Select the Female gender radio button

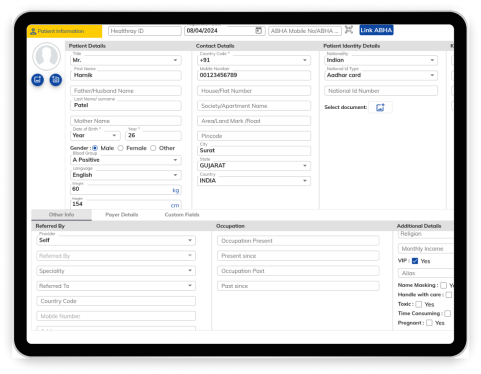121,148
